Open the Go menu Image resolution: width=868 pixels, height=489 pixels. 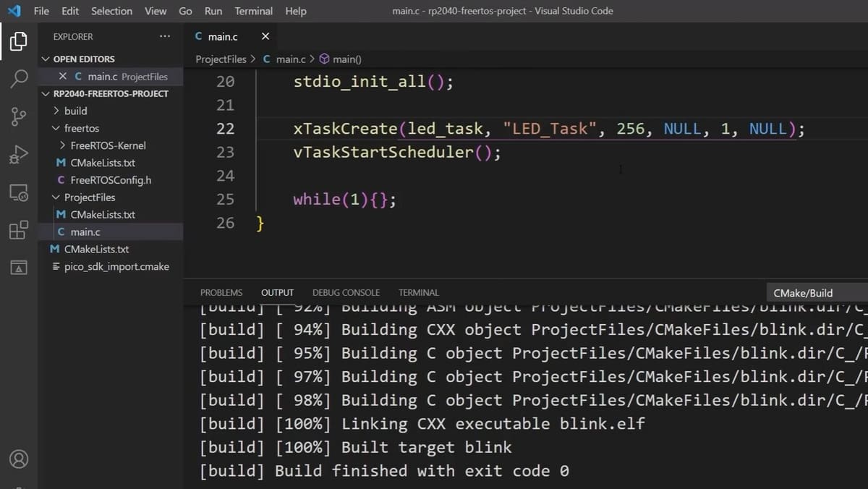[x=185, y=11]
